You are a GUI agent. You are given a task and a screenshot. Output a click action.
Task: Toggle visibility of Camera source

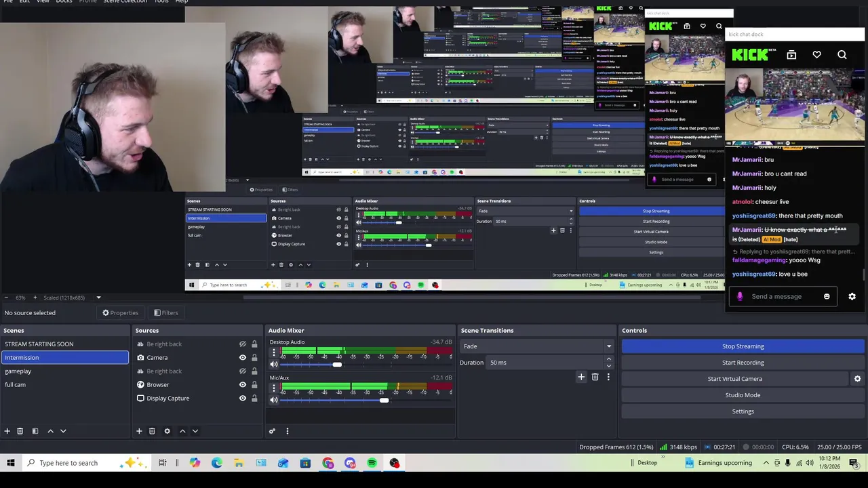pyautogui.click(x=243, y=357)
